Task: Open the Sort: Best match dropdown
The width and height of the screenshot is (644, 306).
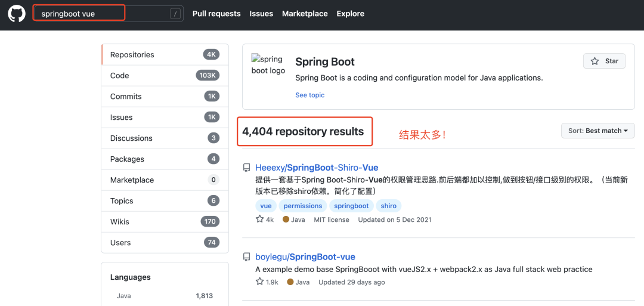Action: [597, 131]
